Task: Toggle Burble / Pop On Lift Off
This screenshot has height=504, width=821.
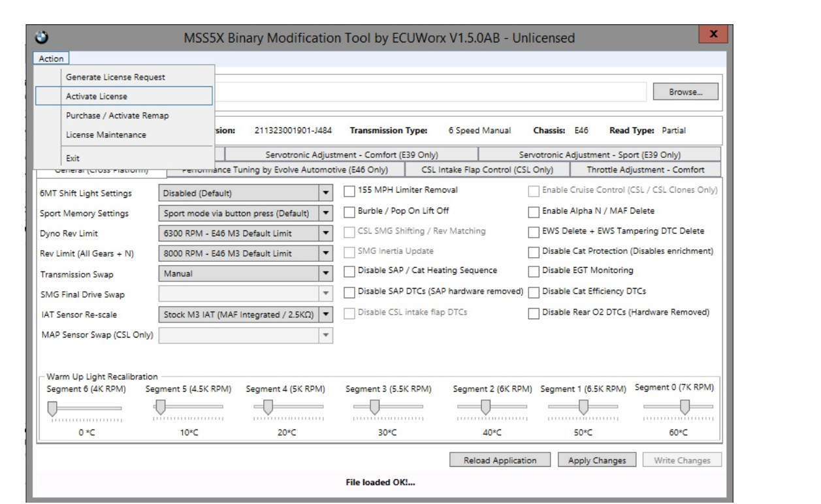Action: click(350, 211)
